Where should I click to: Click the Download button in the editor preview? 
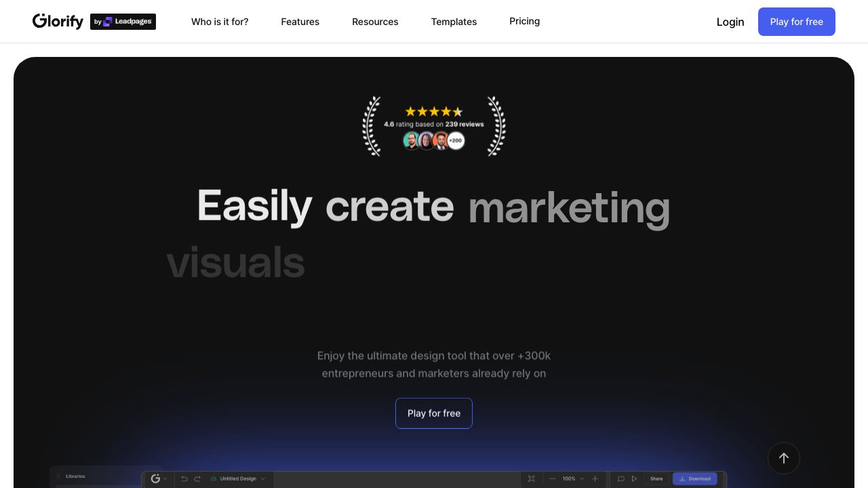(x=695, y=479)
